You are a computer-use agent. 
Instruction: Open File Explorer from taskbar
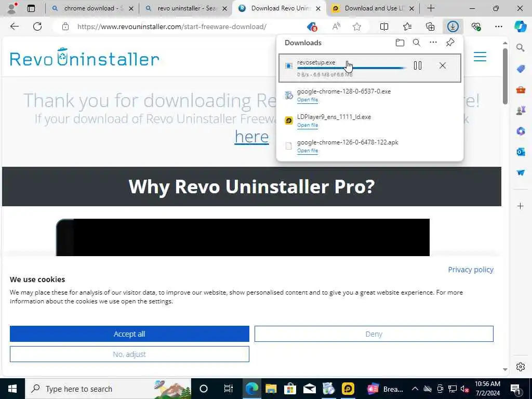[271, 389]
